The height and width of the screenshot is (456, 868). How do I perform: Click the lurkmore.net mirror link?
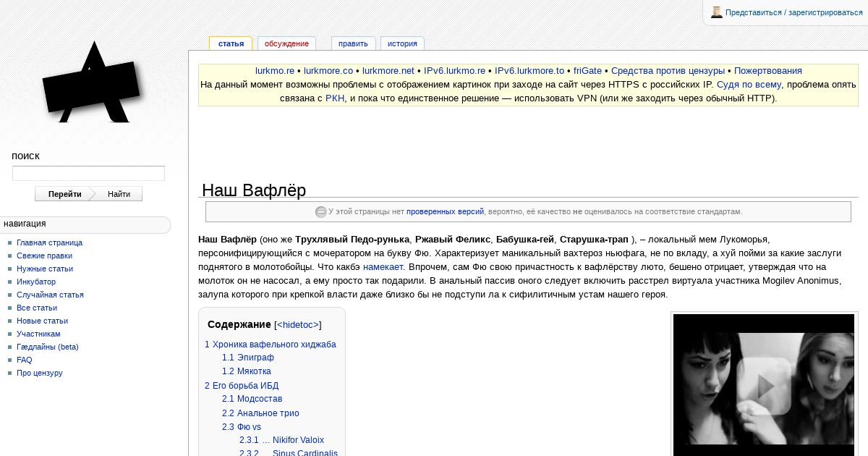(x=388, y=71)
